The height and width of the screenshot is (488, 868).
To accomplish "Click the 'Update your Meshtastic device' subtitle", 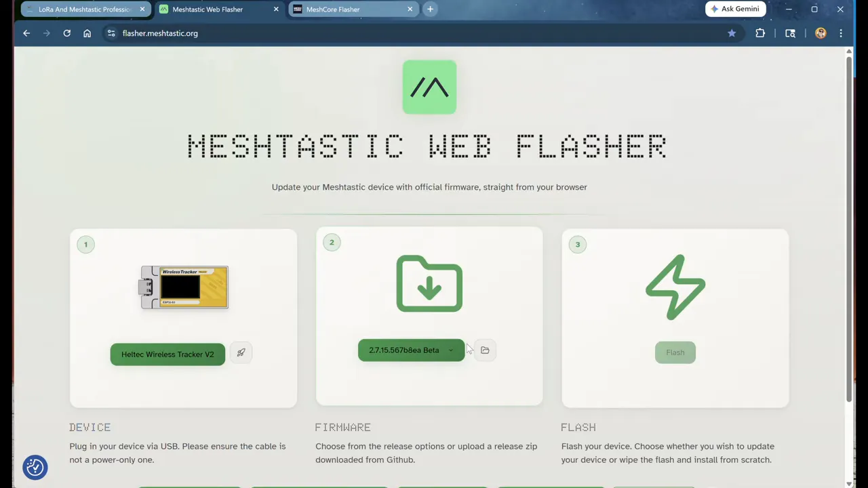I will coord(429,187).
